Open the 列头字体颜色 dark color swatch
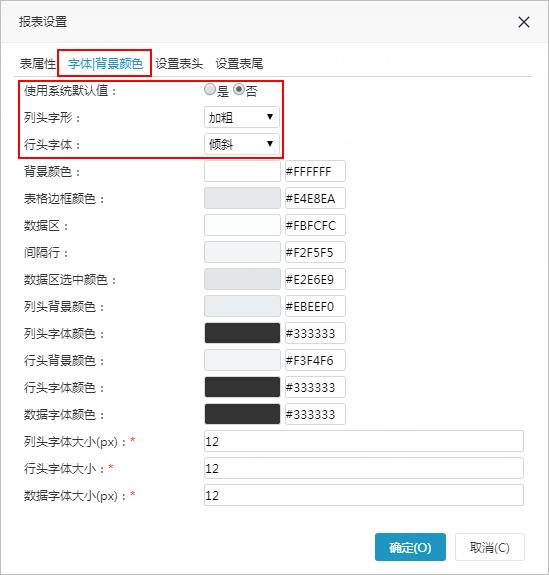The width and height of the screenshot is (549, 575). click(242, 333)
